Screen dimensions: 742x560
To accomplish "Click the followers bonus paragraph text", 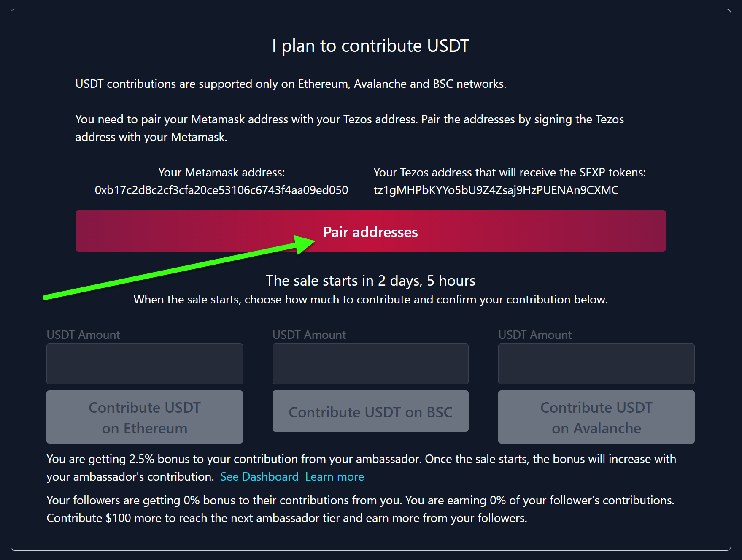I will coord(361,509).
